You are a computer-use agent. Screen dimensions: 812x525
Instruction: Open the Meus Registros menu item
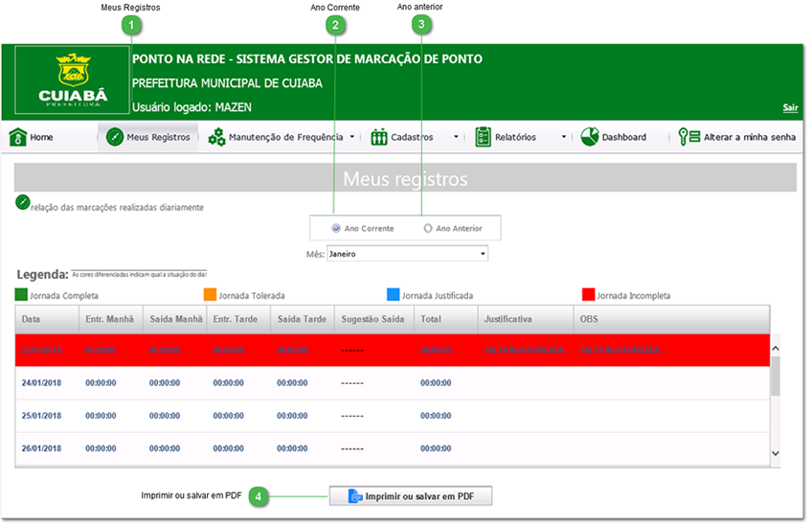[148, 137]
